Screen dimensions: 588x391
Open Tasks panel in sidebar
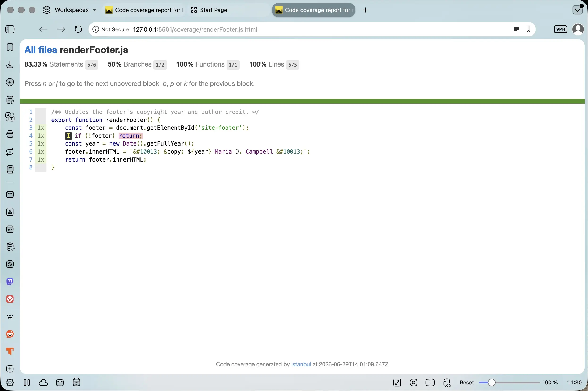tap(10, 247)
